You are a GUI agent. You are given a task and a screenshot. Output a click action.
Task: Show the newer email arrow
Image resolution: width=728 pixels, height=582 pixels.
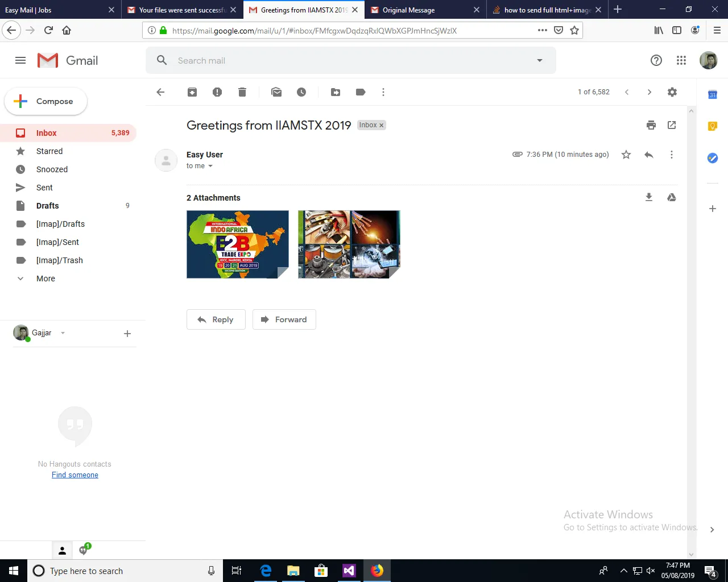(x=627, y=92)
